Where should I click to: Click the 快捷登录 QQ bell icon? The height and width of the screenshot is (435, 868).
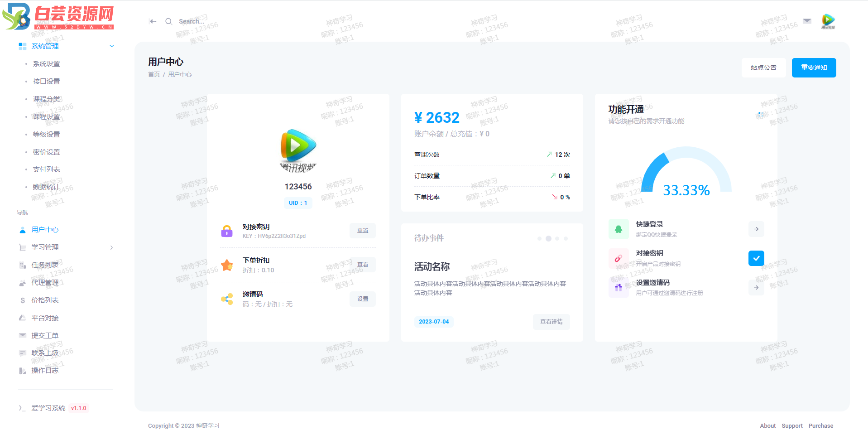click(x=619, y=229)
